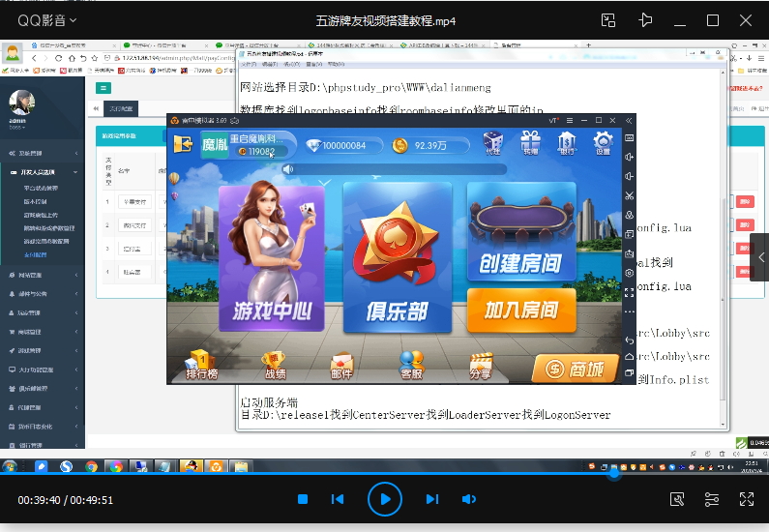Toggle emulator fullscreen in the sidebar
The height and width of the screenshot is (532, 769).
click(630, 293)
